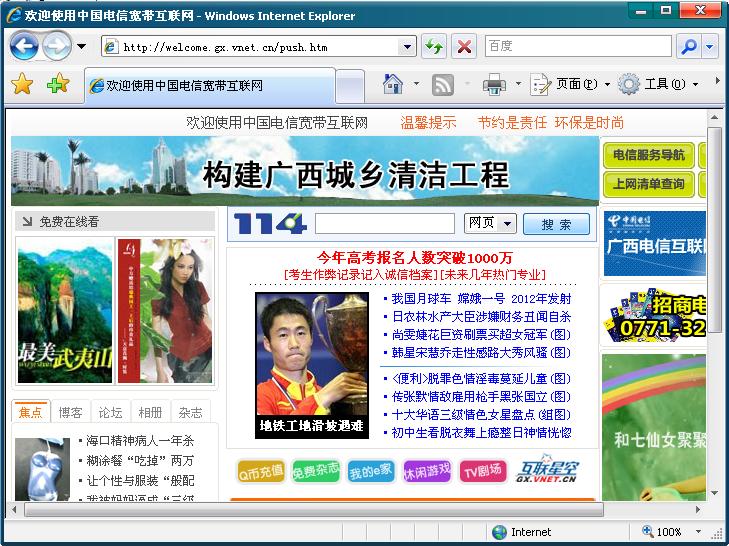The width and height of the screenshot is (729, 546).
Task: Click the 电信服务导航 button
Action: [x=649, y=155]
